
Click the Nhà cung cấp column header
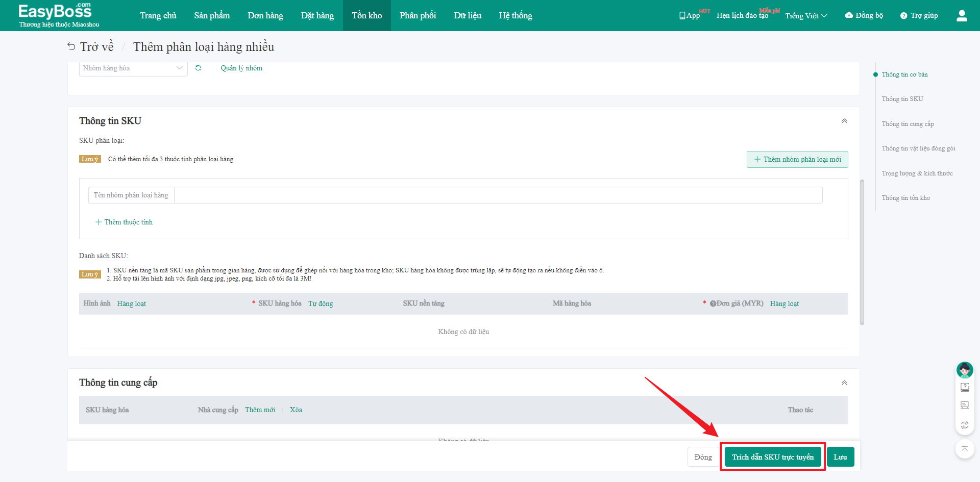[218, 410]
